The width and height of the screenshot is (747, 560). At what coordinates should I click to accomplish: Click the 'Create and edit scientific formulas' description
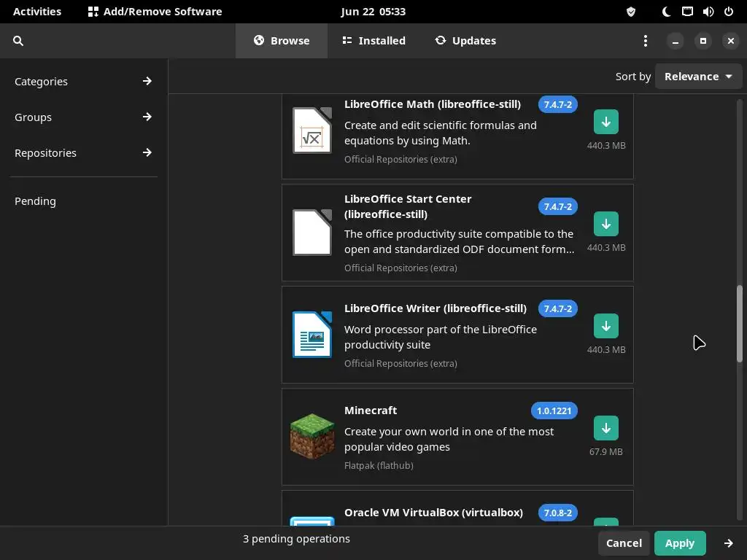440,133
